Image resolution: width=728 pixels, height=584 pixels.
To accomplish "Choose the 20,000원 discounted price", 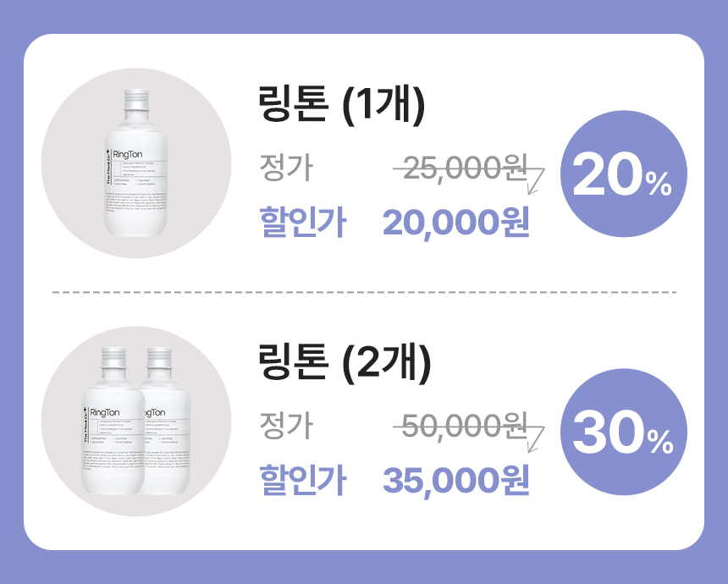I will tap(455, 224).
